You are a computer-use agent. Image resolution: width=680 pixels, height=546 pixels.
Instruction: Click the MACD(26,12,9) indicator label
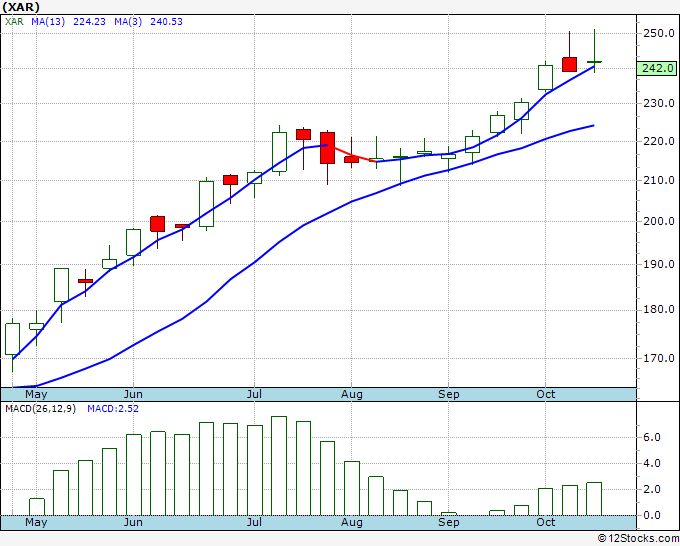pyautogui.click(x=40, y=409)
